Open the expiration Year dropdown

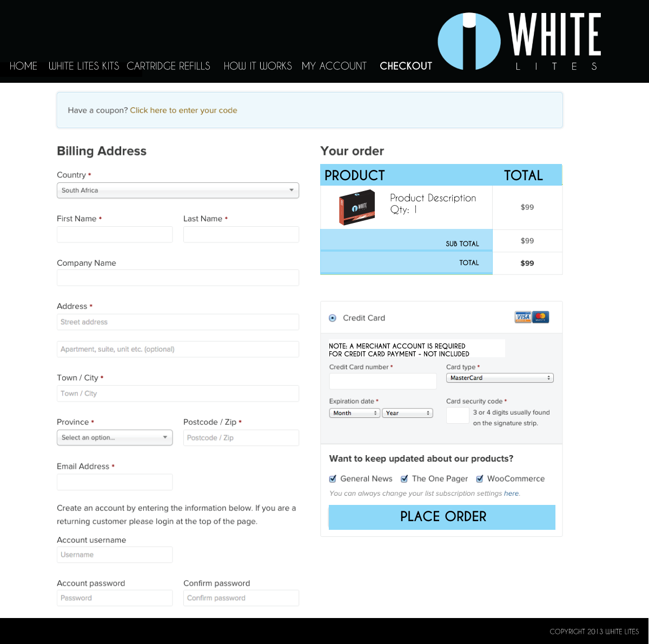tap(407, 413)
